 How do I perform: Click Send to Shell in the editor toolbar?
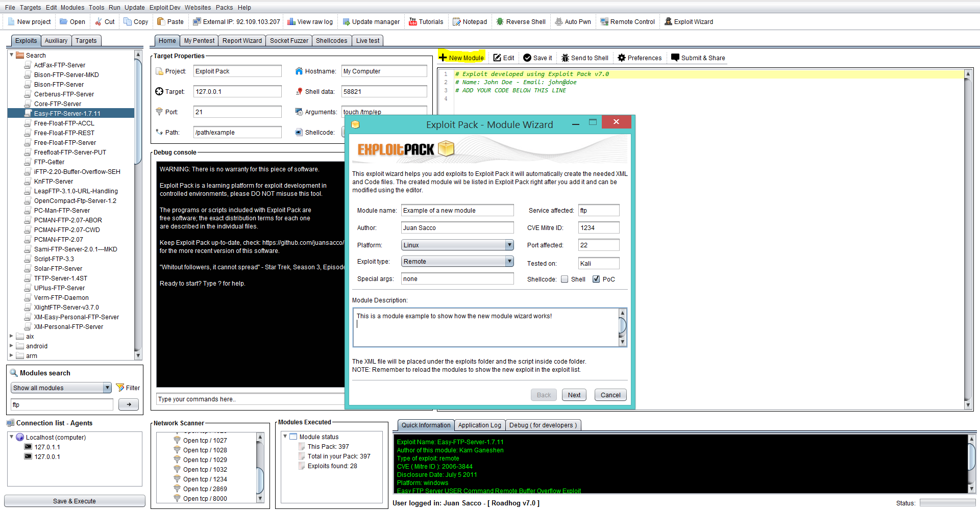point(565,58)
